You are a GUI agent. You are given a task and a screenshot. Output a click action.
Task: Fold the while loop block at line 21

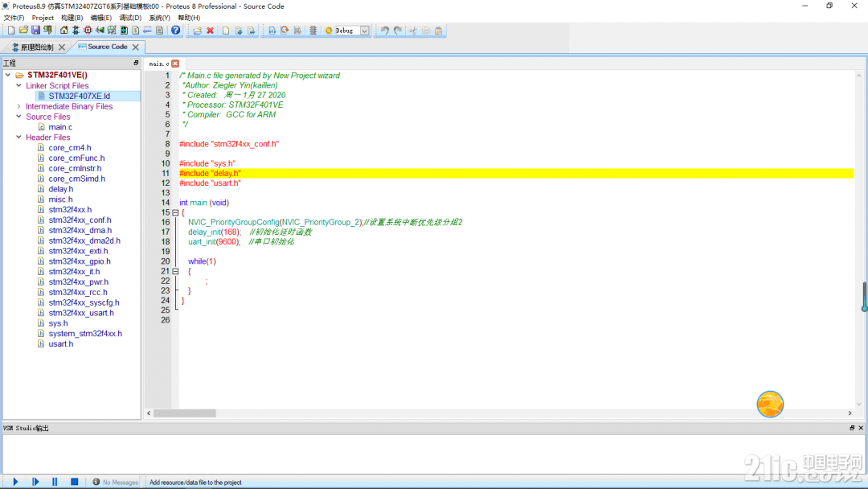[x=175, y=271]
